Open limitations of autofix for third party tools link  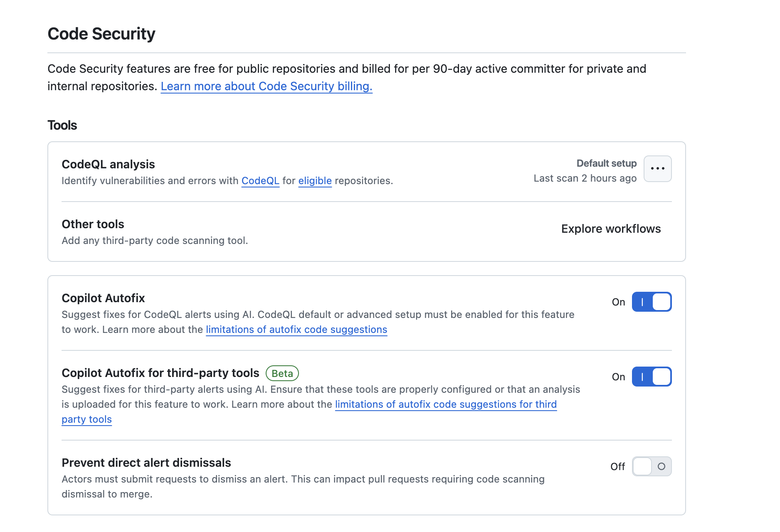point(446,404)
